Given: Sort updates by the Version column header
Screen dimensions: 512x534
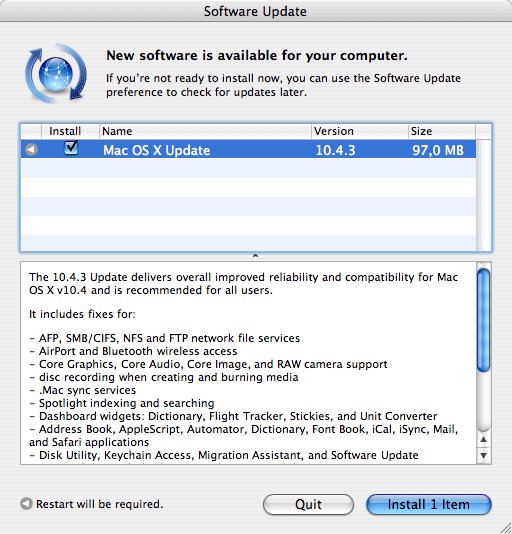Looking at the screenshot, I should [359, 131].
